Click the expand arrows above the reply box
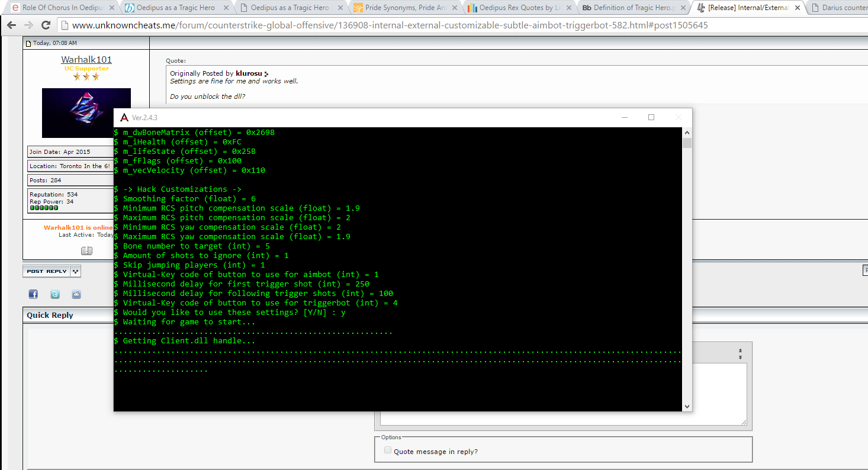The image size is (868, 470). coord(740,354)
